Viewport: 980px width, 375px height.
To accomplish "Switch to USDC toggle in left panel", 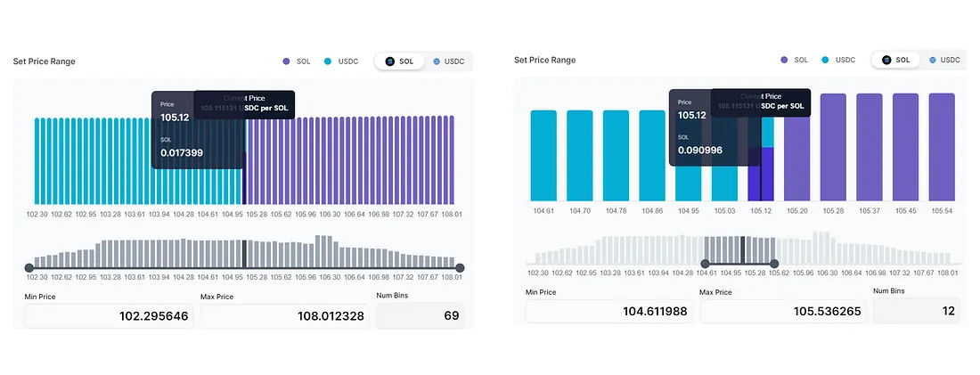I will [x=449, y=61].
